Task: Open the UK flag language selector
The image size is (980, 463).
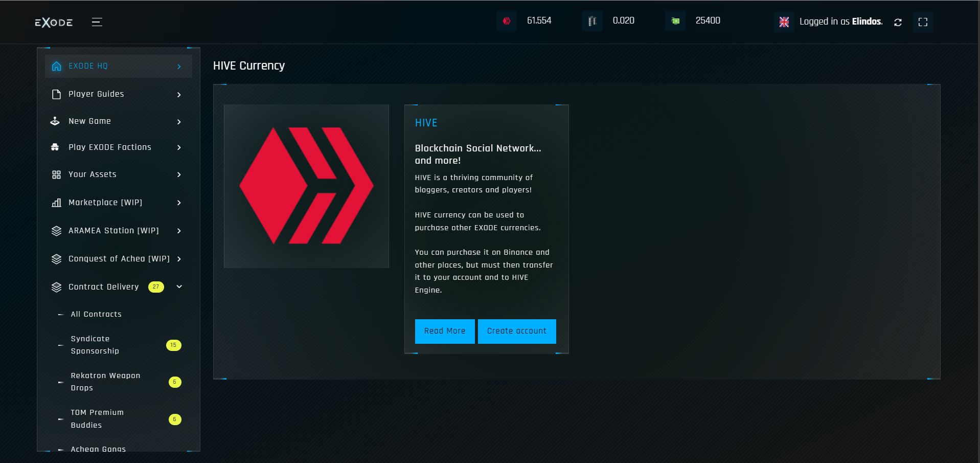Action: pyautogui.click(x=784, y=22)
